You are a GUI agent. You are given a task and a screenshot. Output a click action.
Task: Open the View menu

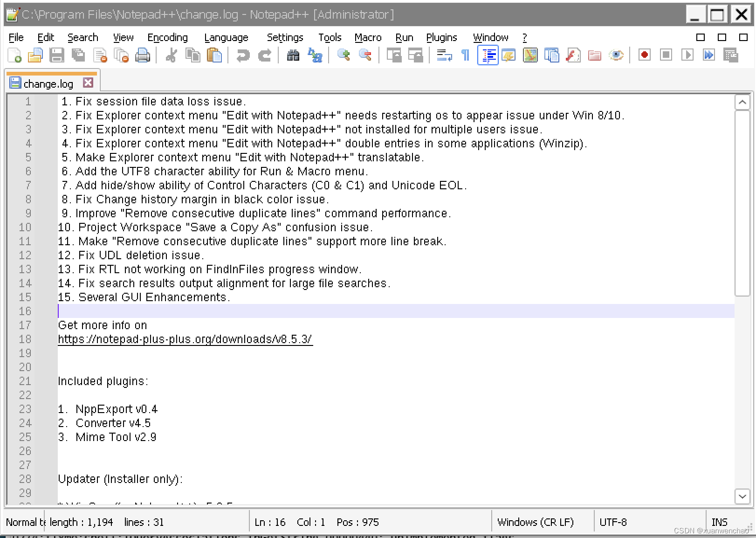point(123,37)
